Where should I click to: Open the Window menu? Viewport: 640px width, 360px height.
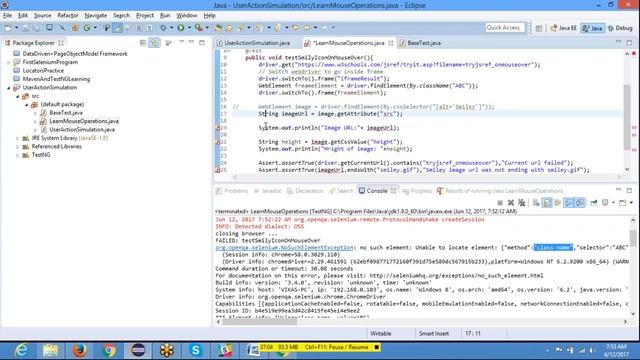click(187, 16)
